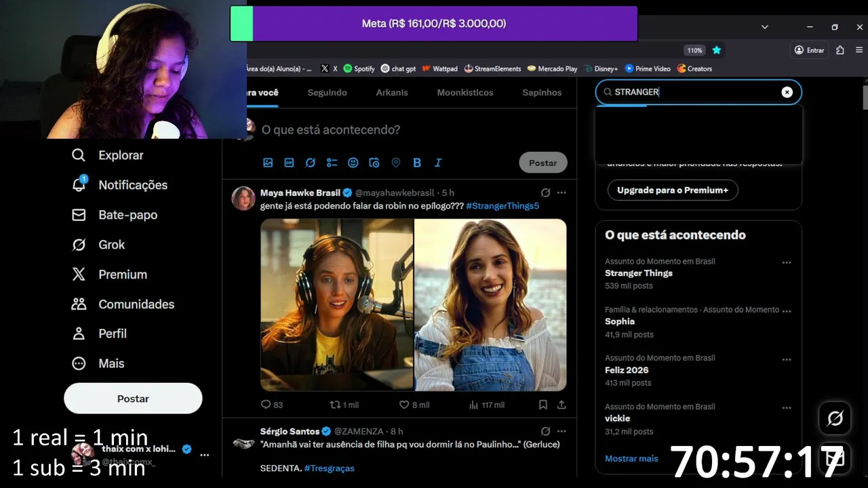
Task: Open Grok enhance in post composer toolbar
Action: (311, 163)
